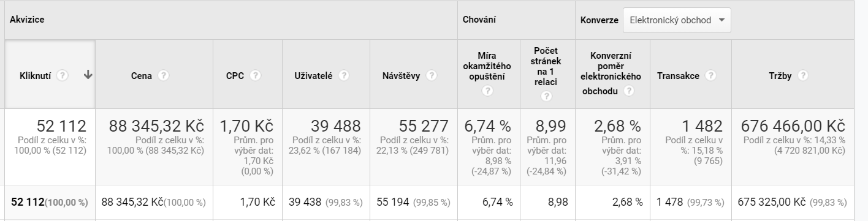The image size is (868, 221).
Task: Sort table by Tržby column header
Action: (x=780, y=76)
